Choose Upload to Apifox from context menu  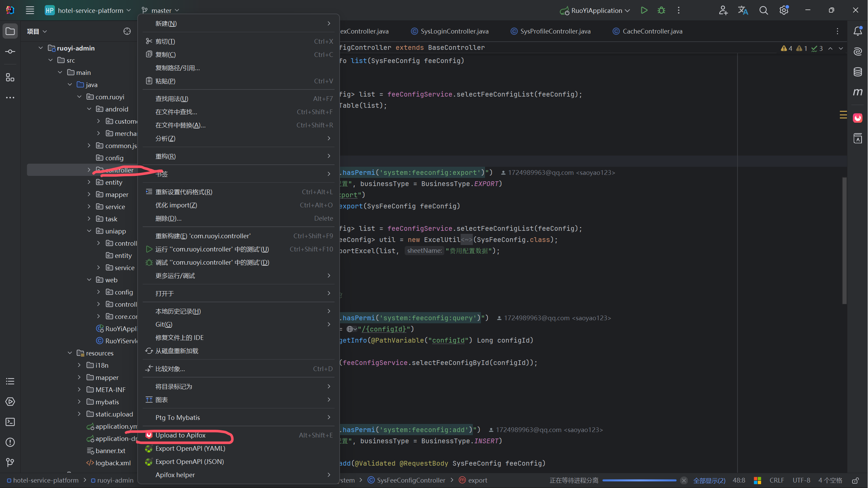180,435
